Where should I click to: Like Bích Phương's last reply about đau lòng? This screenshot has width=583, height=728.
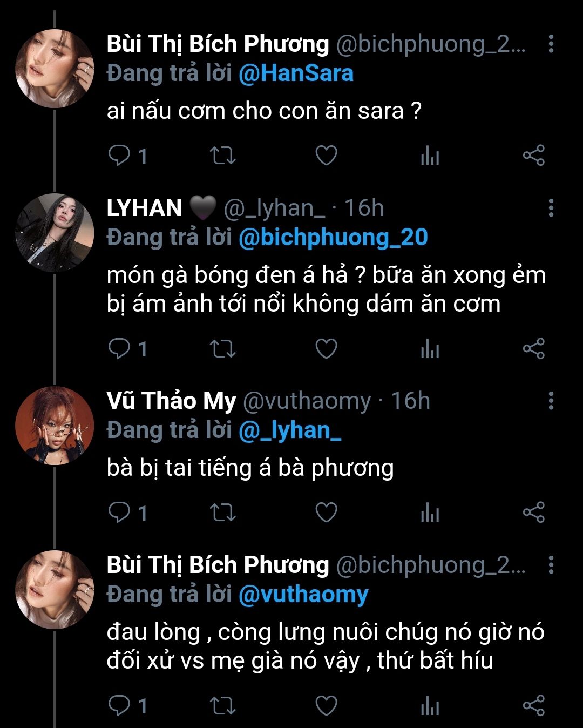(326, 706)
